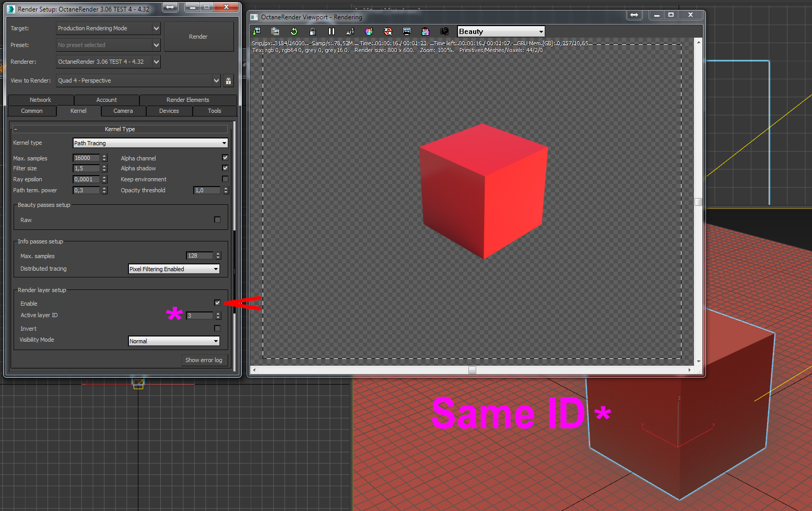Image resolution: width=812 pixels, height=511 pixels.
Task: Open the Target dropdown showing Production Rendering Mode
Action: coord(108,28)
